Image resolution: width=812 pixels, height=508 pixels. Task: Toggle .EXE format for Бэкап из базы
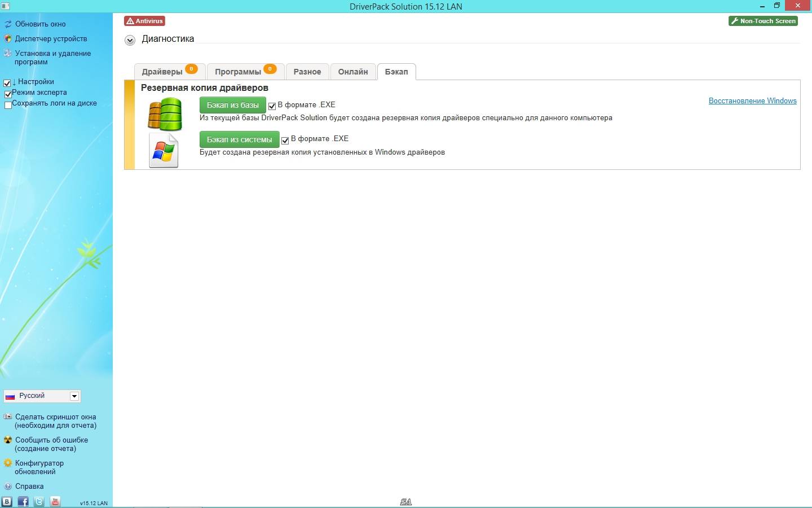pos(272,106)
